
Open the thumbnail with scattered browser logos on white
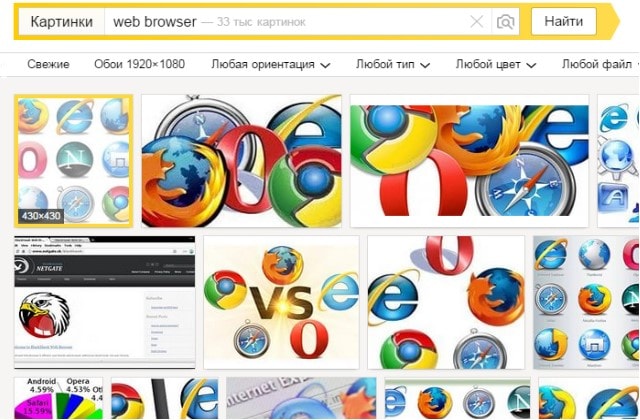(x=446, y=302)
